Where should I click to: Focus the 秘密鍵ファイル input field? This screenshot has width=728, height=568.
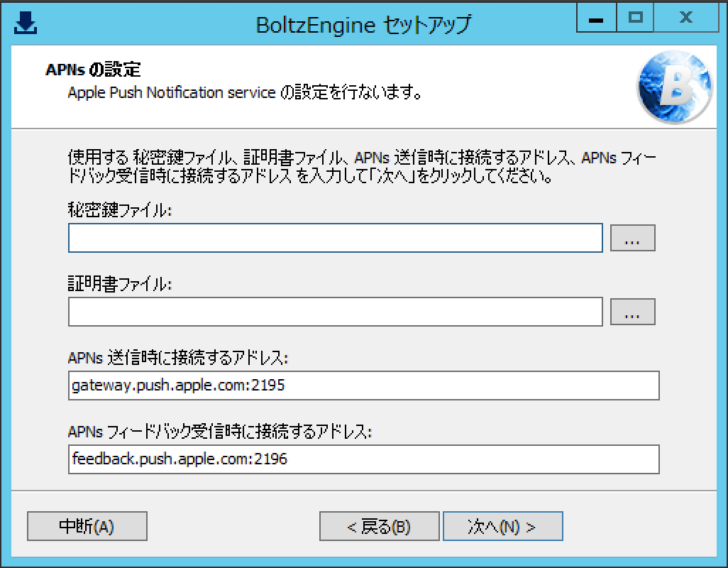pos(335,238)
